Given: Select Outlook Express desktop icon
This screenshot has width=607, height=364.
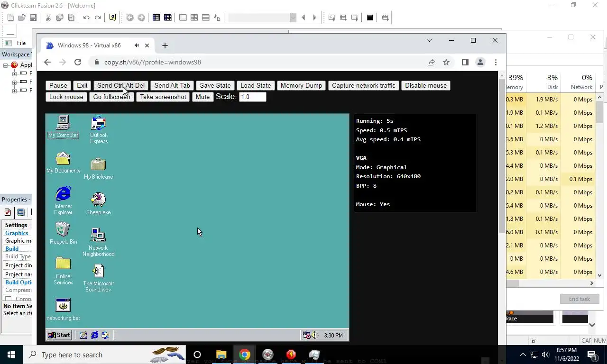Looking at the screenshot, I should click(x=99, y=129).
